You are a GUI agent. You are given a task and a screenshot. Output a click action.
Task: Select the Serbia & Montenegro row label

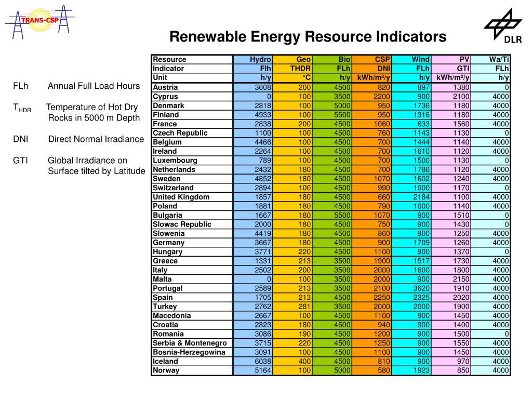[192, 343]
